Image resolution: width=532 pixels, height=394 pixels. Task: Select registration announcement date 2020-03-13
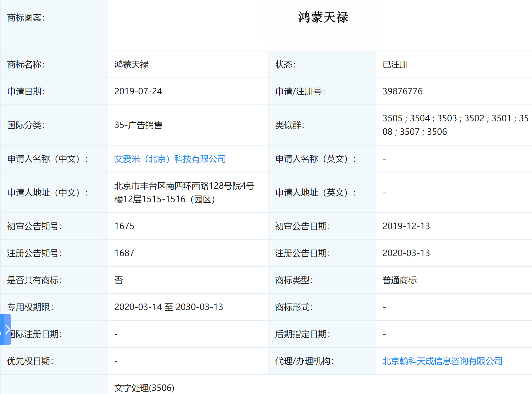click(406, 253)
